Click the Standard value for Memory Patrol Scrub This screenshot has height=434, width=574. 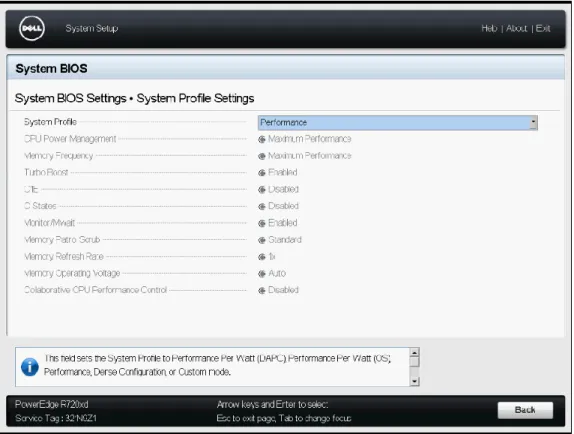point(285,240)
